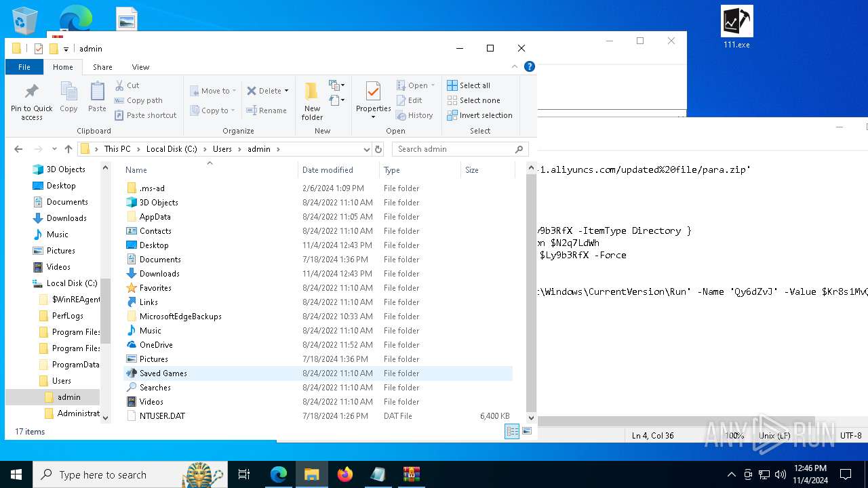Select the OneDrive folder row

[317, 345]
